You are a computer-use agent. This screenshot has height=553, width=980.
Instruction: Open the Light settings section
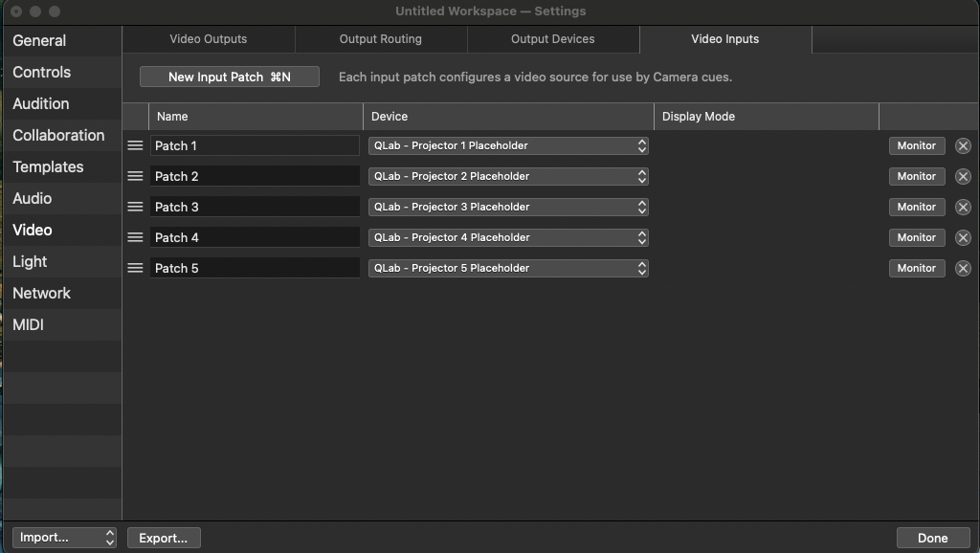coord(30,261)
